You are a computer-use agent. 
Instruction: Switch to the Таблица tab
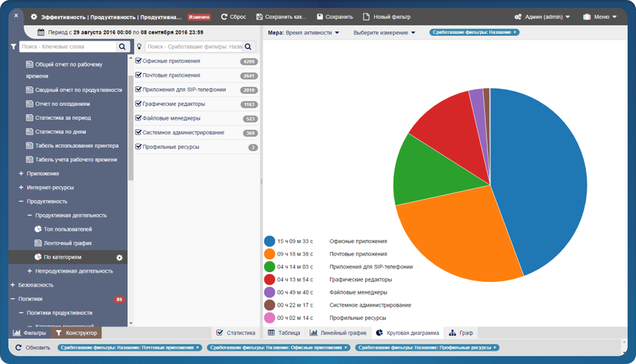pyautogui.click(x=284, y=333)
